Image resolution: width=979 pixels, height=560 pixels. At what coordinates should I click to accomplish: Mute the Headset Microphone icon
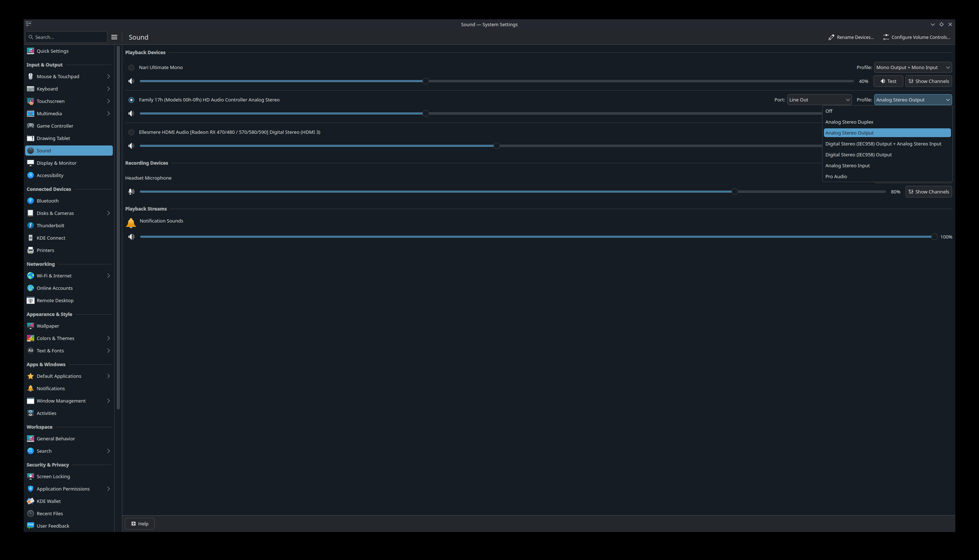click(x=131, y=192)
